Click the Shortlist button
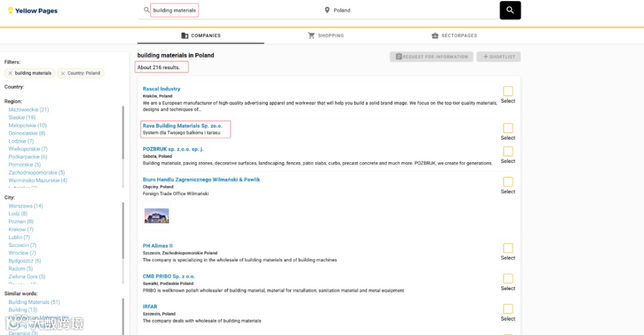This screenshot has width=644, height=335. (x=499, y=57)
